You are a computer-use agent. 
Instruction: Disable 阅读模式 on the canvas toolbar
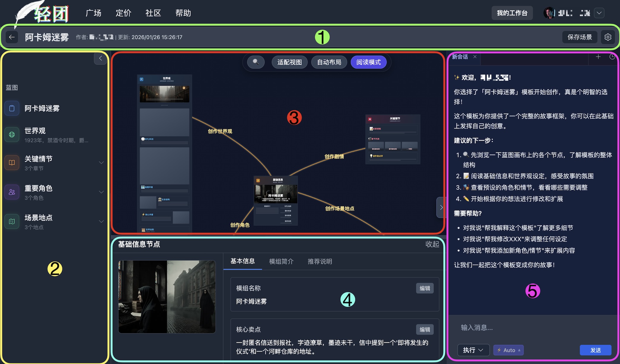coord(369,62)
